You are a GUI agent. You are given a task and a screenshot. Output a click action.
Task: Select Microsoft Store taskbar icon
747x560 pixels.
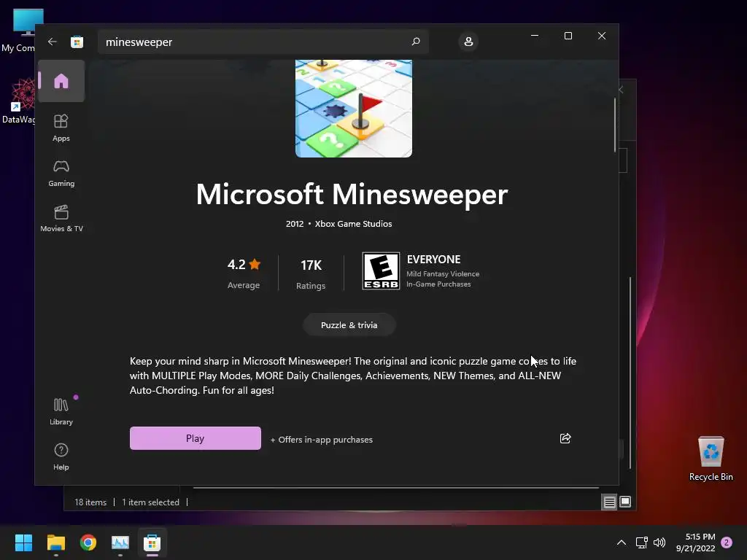[x=152, y=542]
